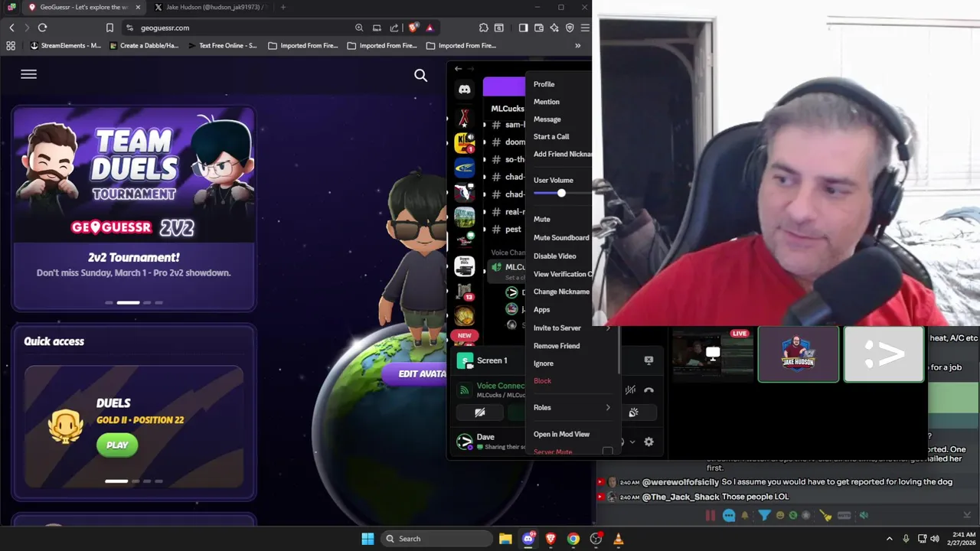Select Change Nickname option
Viewport: 980px width, 551px height.
click(x=561, y=292)
